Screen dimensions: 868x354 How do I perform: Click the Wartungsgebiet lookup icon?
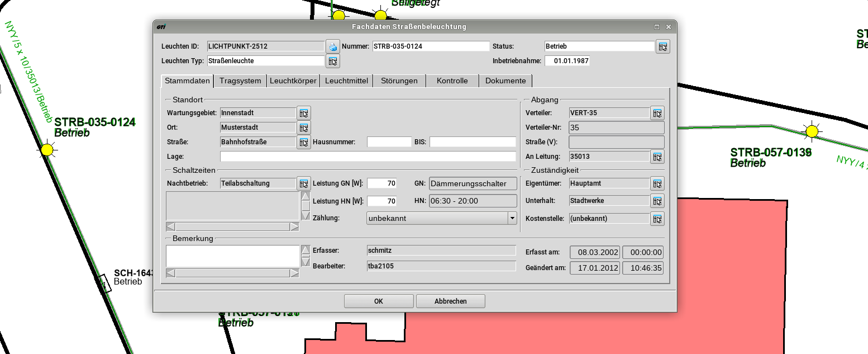(303, 113)
